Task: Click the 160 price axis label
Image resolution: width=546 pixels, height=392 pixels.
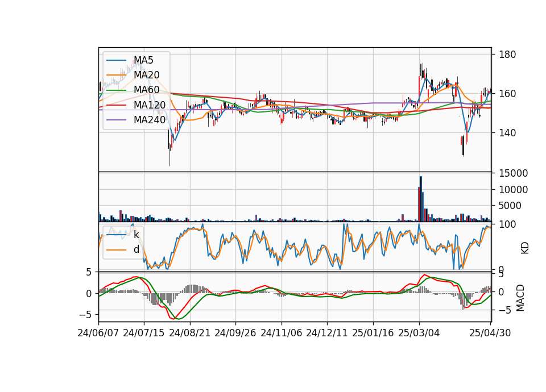Action: (x=507, y=94)
